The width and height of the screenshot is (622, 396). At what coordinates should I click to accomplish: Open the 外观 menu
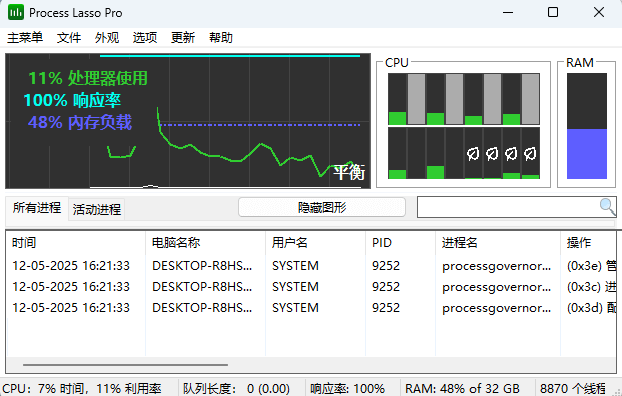click(x=107, y=38)
